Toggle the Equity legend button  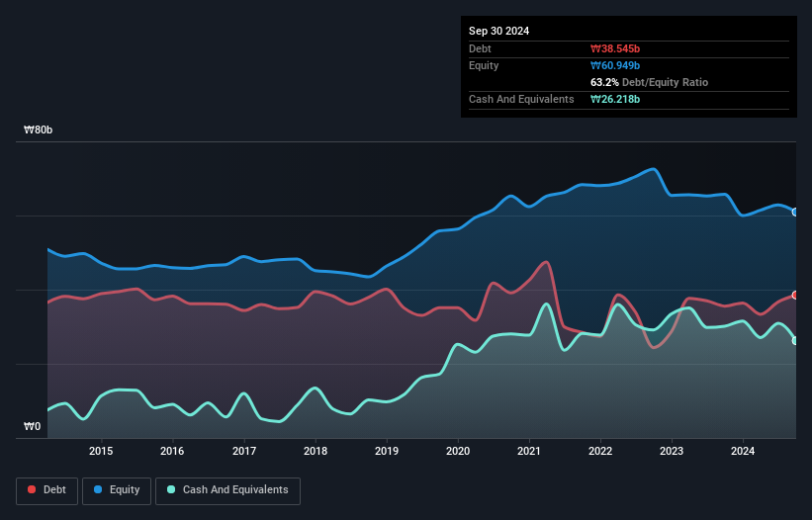[117, 490]
